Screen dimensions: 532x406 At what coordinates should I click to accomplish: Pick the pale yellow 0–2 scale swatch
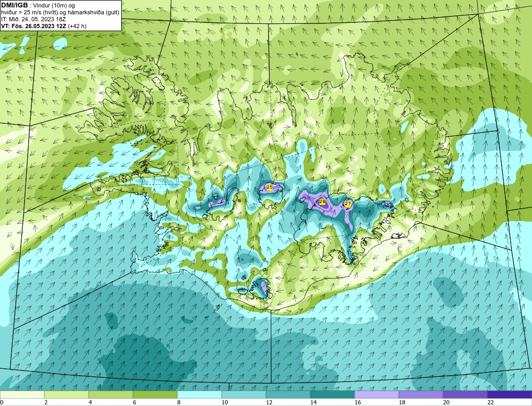22,395
